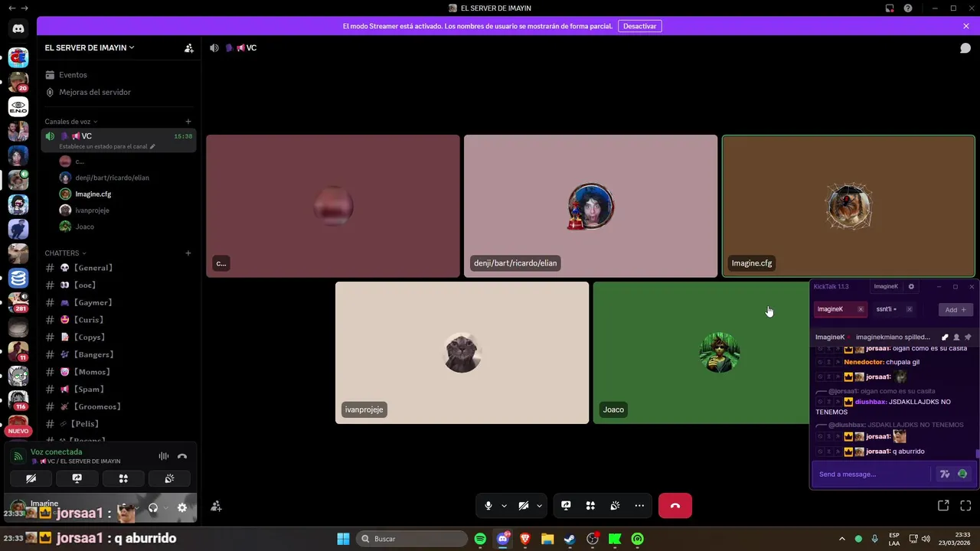Edit voice channel status pencil icon

point(152,146)
